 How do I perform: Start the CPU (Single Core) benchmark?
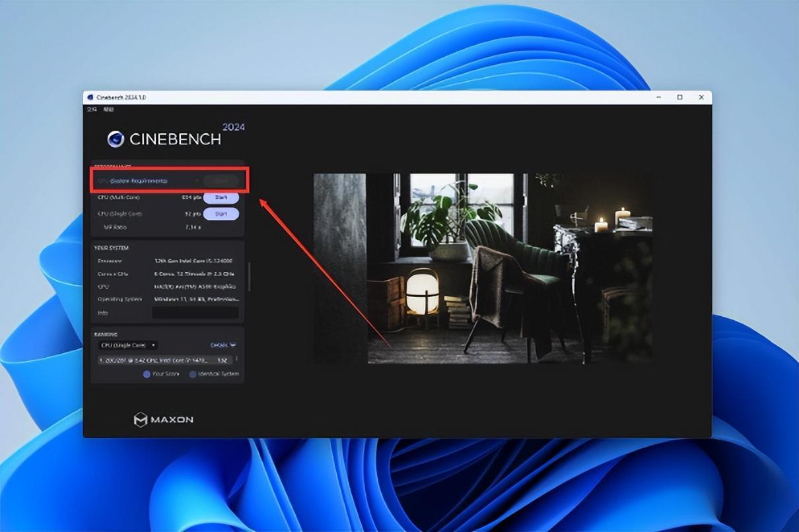[x=221, y=214]
